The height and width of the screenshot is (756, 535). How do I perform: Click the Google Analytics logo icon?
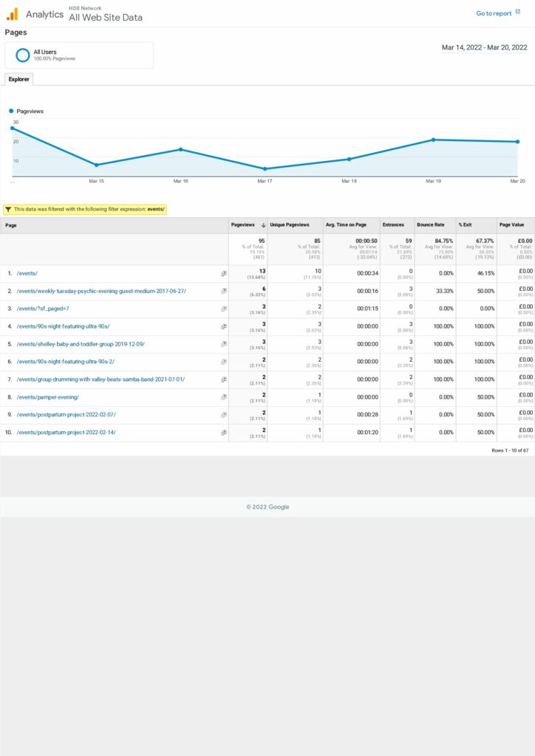coord(13,14)
